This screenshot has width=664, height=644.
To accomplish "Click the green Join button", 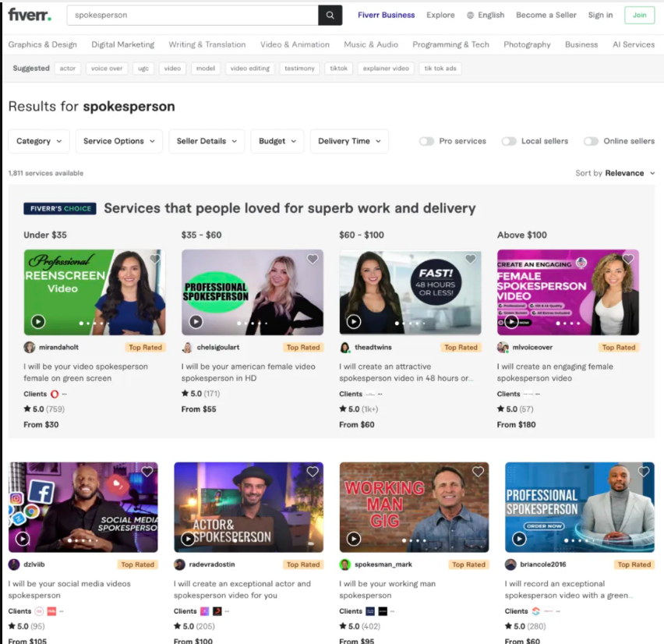I will point(639,15).
